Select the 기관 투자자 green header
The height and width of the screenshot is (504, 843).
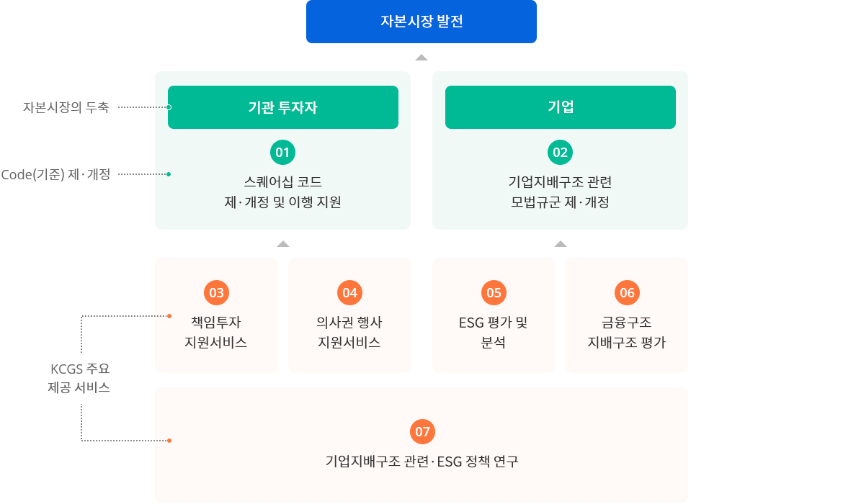coord(282,107)
